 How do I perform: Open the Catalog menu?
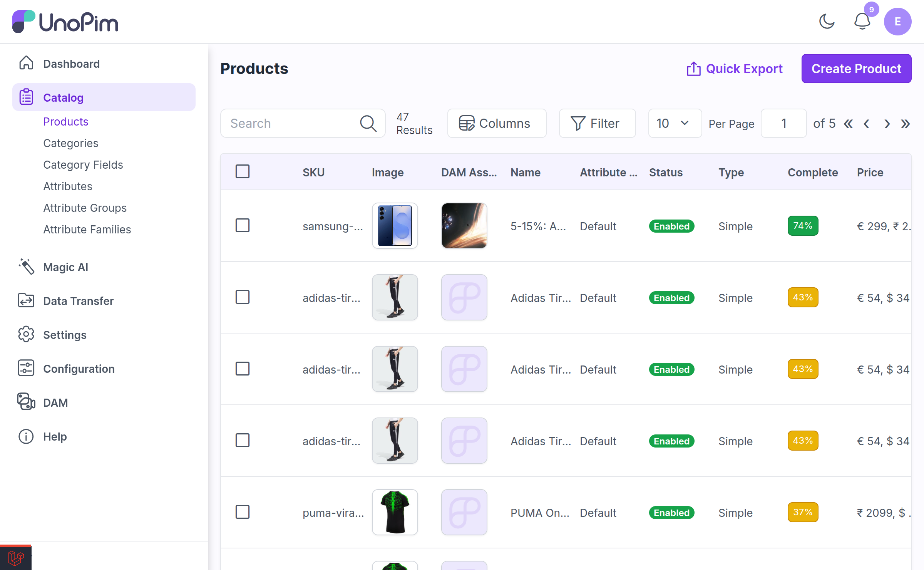104,97
